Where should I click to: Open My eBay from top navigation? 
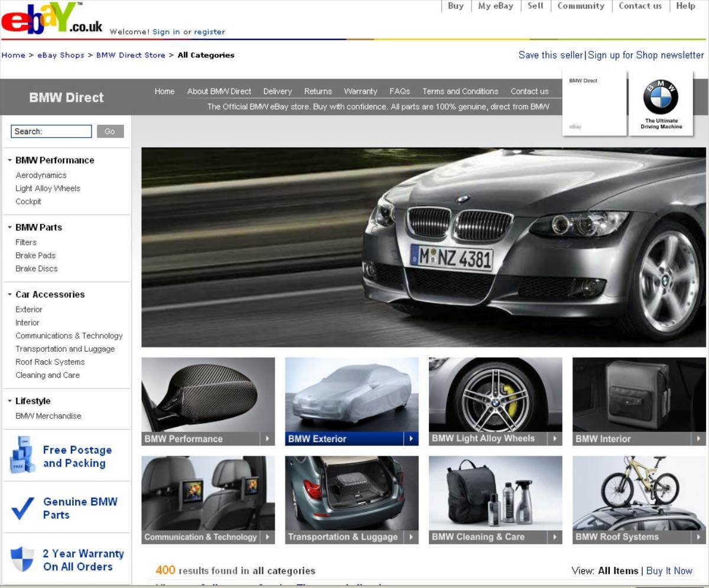coord(495,6)
